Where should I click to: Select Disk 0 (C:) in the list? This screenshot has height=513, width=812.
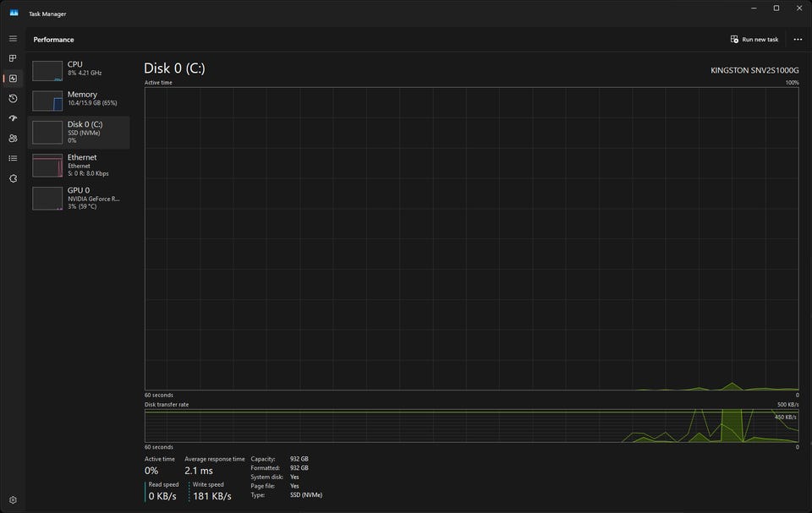click(79, 133)
